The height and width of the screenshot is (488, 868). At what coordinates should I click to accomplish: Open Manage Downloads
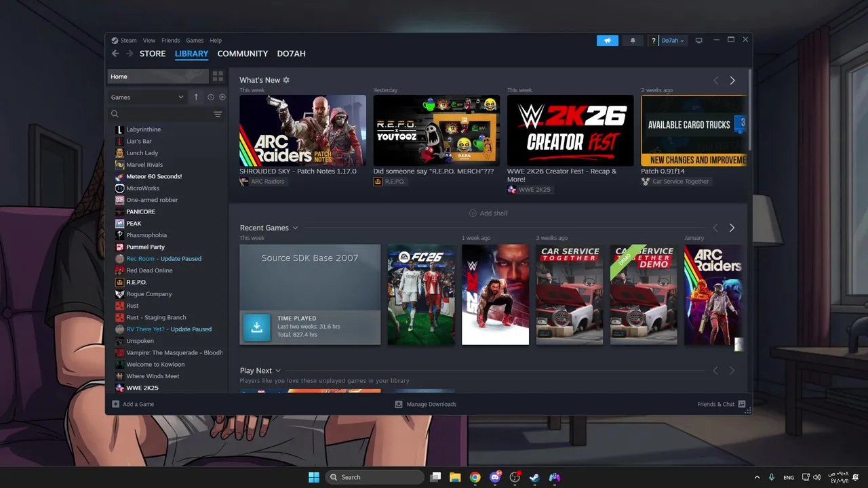[426, 404]
